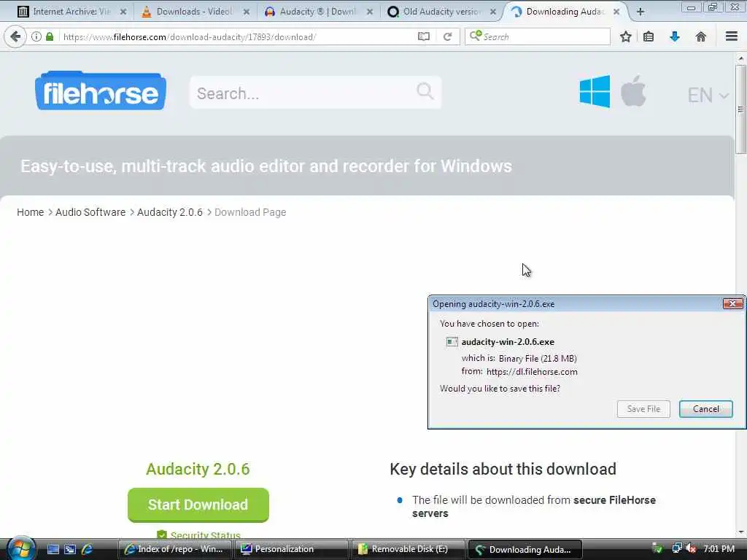747x560 pixels.
Task: Launch Internet Explorer from quick launch
Action: (88, 550)
